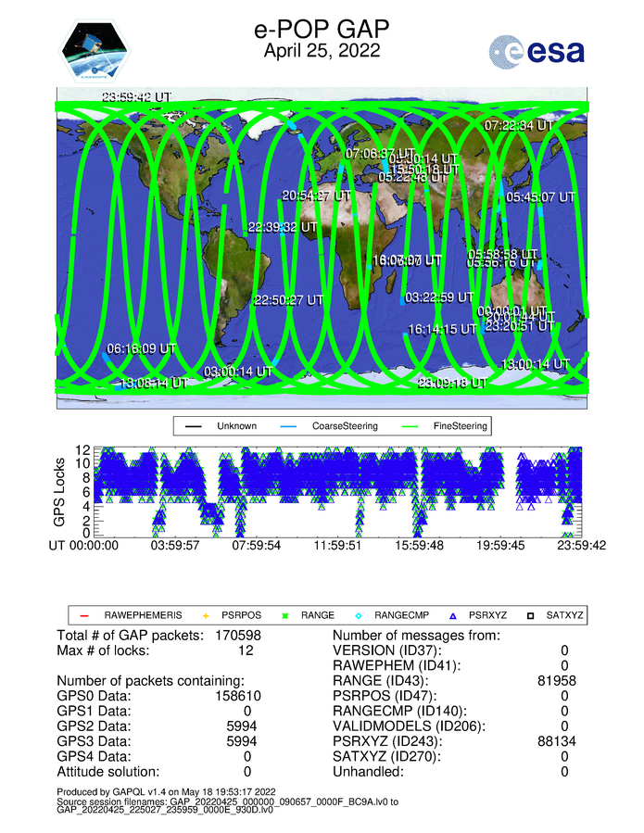Viewport: 644px width, 833px height.
Task: Click the ESA logo
Action: [537, 50]
